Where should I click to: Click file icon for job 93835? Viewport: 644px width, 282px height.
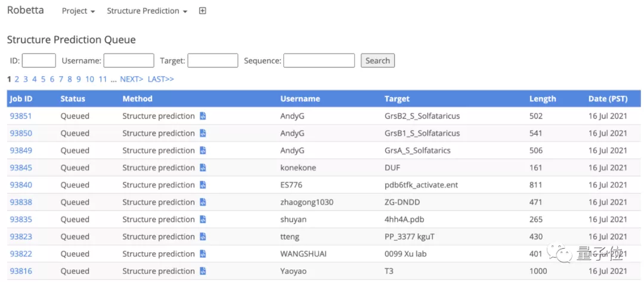203,220
